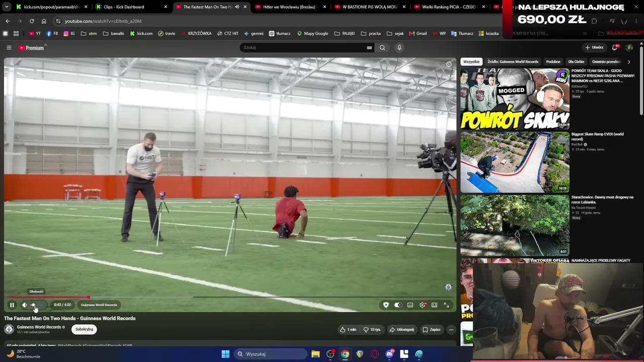
Task: Open the on-screen keyboard in the search box
Action: click(x=369, y=48)
